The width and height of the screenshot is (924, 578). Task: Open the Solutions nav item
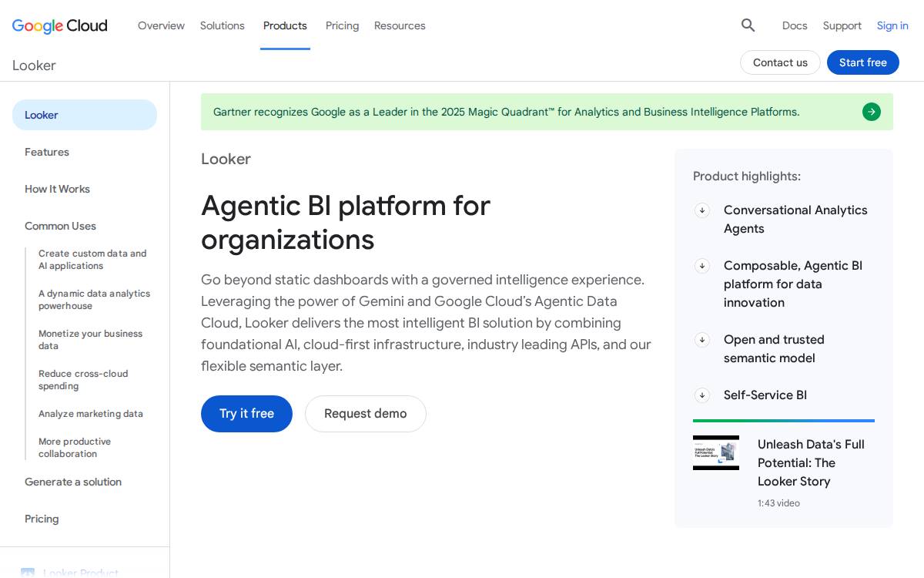(223, 25)
